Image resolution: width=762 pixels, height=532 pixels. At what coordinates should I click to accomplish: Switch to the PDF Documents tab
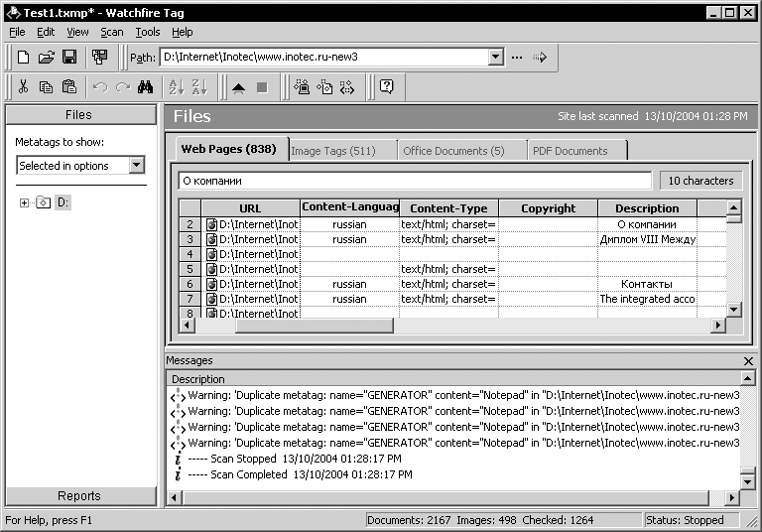click(576, 151)
